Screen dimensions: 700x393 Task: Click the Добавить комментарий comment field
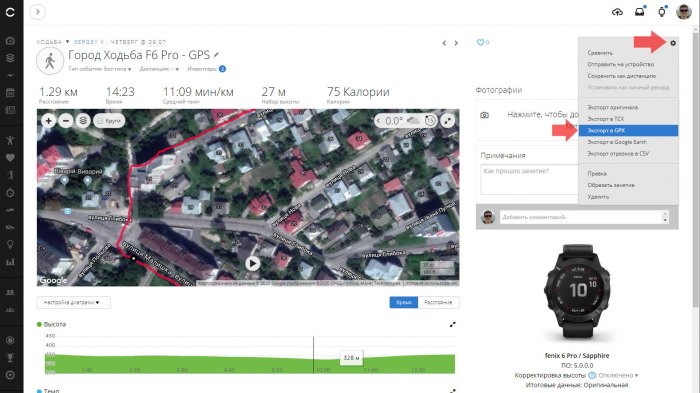581,217
